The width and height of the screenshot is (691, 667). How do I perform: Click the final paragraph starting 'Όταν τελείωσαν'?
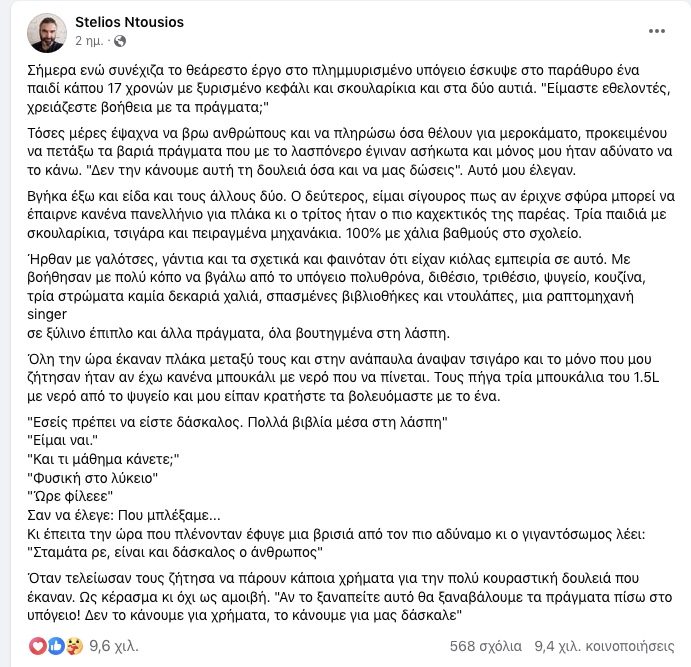point(349,597)
